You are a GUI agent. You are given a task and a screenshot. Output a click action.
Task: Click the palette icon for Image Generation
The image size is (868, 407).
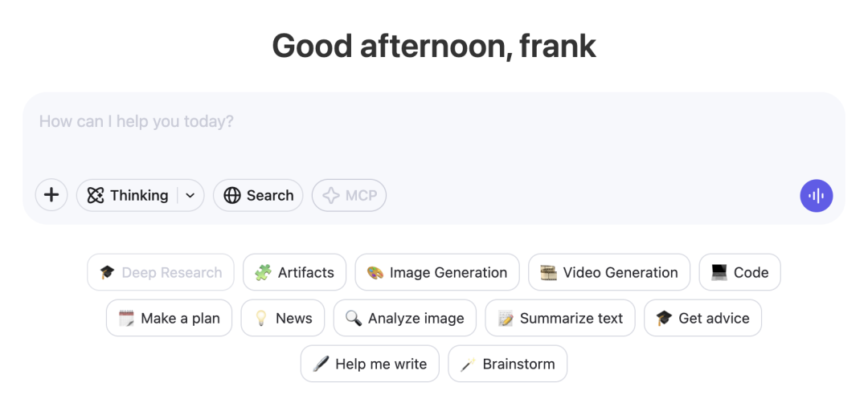[x=375, y=273]
